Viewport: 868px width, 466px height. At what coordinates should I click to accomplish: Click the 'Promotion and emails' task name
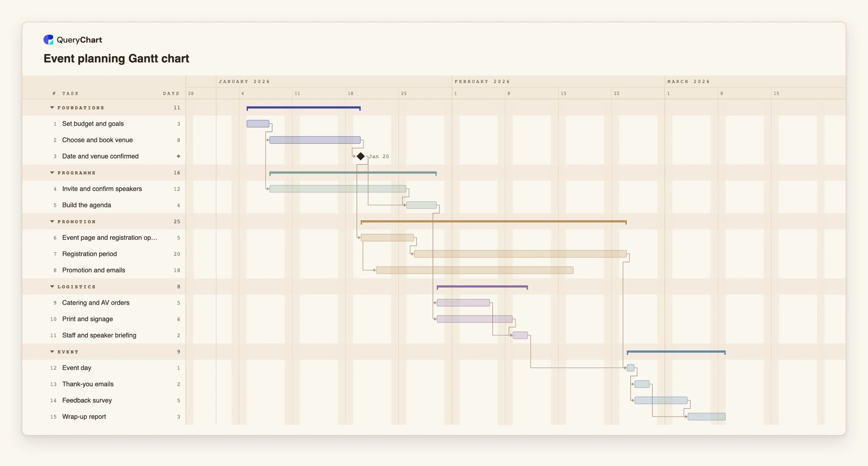(94, 270)
